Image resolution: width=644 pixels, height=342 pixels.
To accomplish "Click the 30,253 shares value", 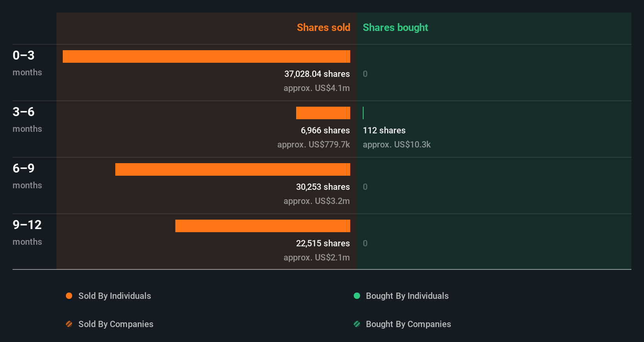I will coord(323,187).
